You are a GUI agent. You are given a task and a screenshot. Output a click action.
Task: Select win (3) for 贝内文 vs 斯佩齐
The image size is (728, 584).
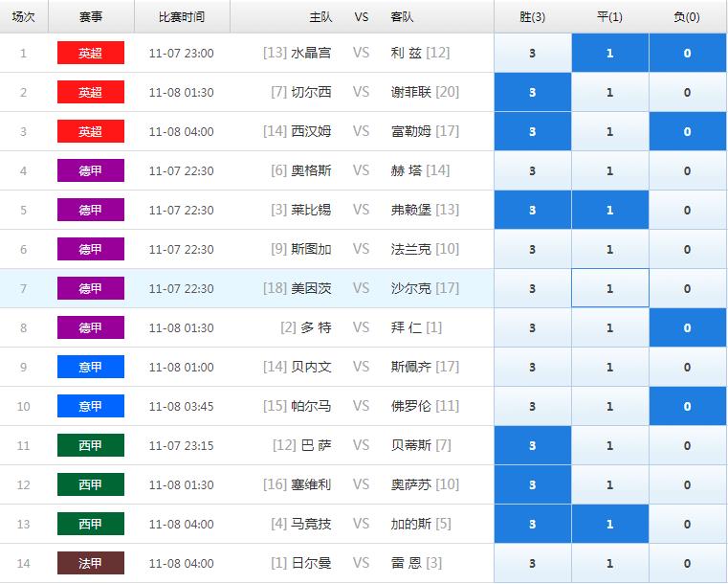[533, 367]
